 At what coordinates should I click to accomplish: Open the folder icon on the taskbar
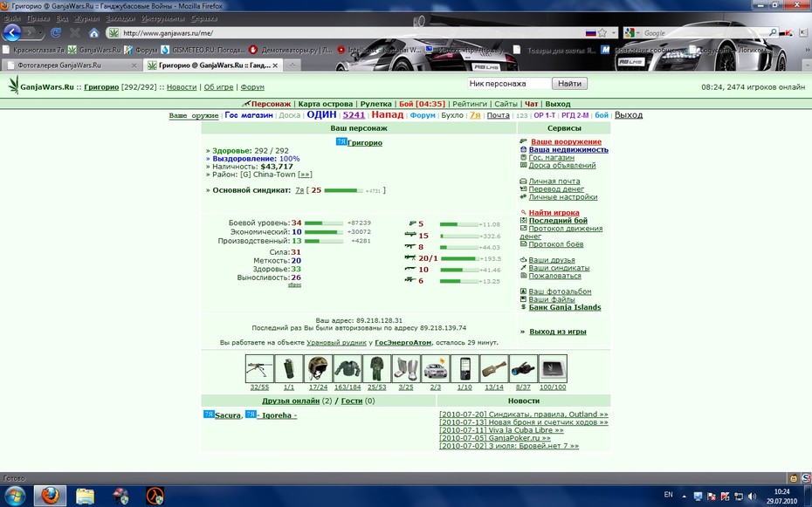[85, 496]
